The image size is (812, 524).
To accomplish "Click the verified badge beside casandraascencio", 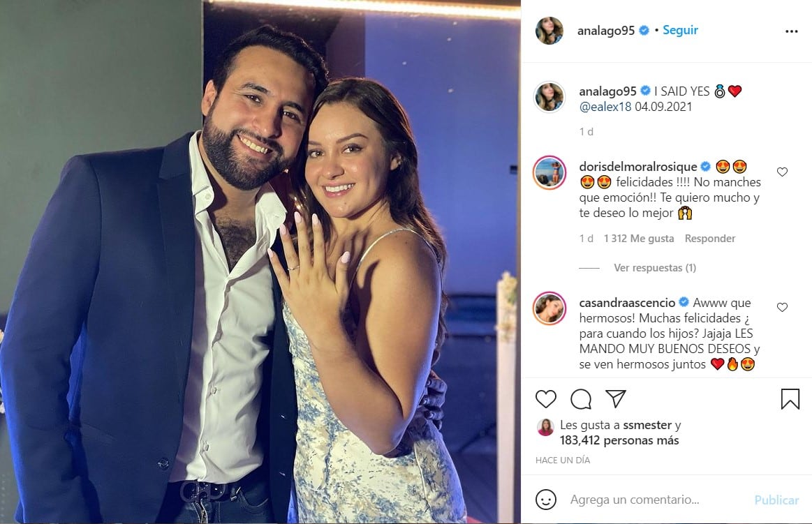I will (x=682, y=303).
